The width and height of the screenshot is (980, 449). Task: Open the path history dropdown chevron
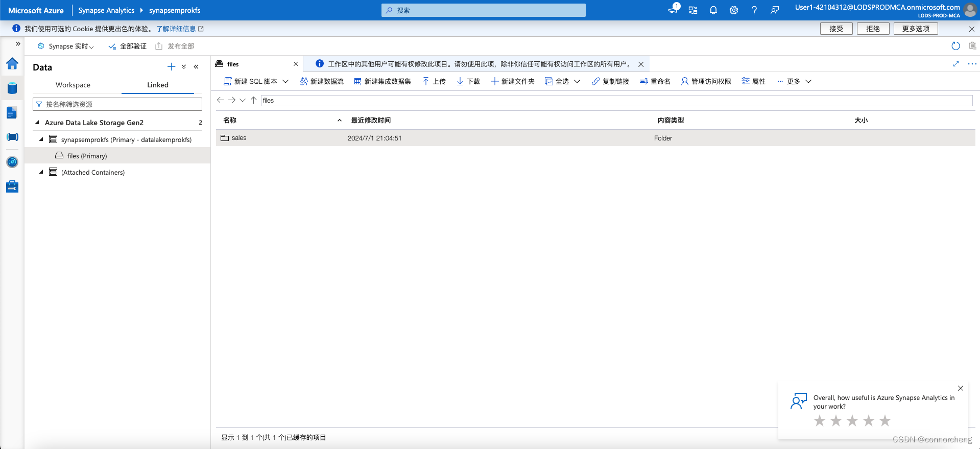point(243,100)
